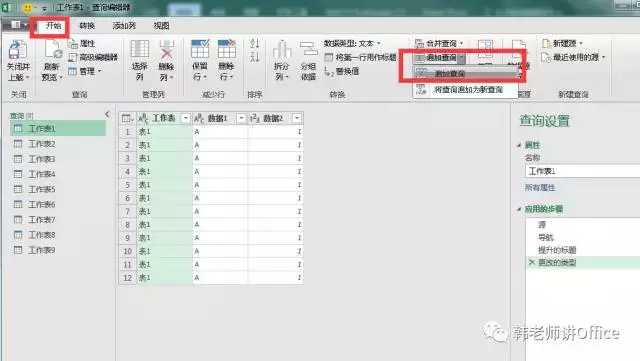Switch to the 转换 ribbon tab

point(87,26)
